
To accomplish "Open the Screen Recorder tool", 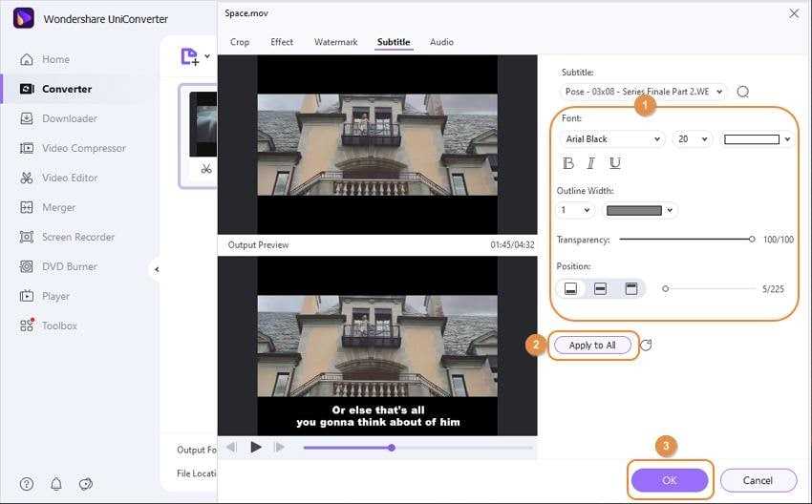I will (x=77, y=237).
